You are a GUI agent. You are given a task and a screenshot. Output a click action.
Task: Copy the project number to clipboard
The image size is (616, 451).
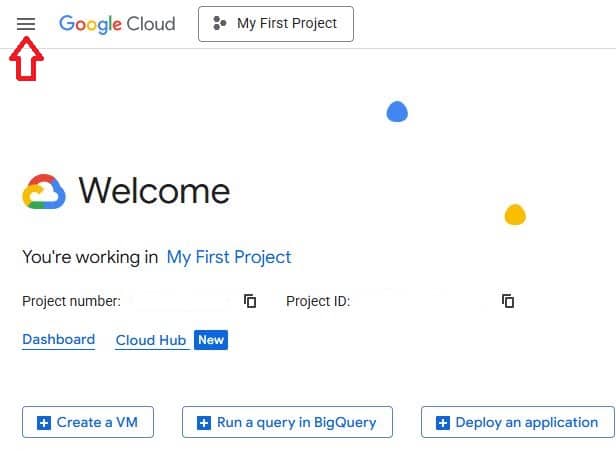click(x=250, y=301)
